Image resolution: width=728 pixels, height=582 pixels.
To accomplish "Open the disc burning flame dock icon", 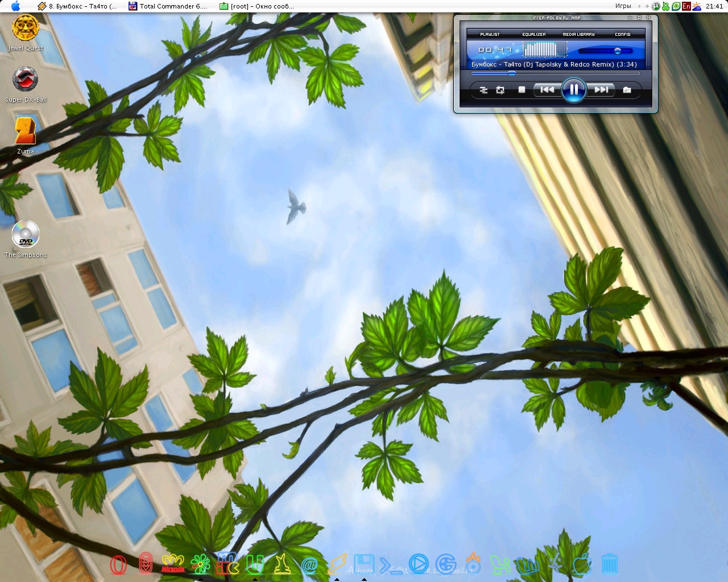I will pos(473,563).
